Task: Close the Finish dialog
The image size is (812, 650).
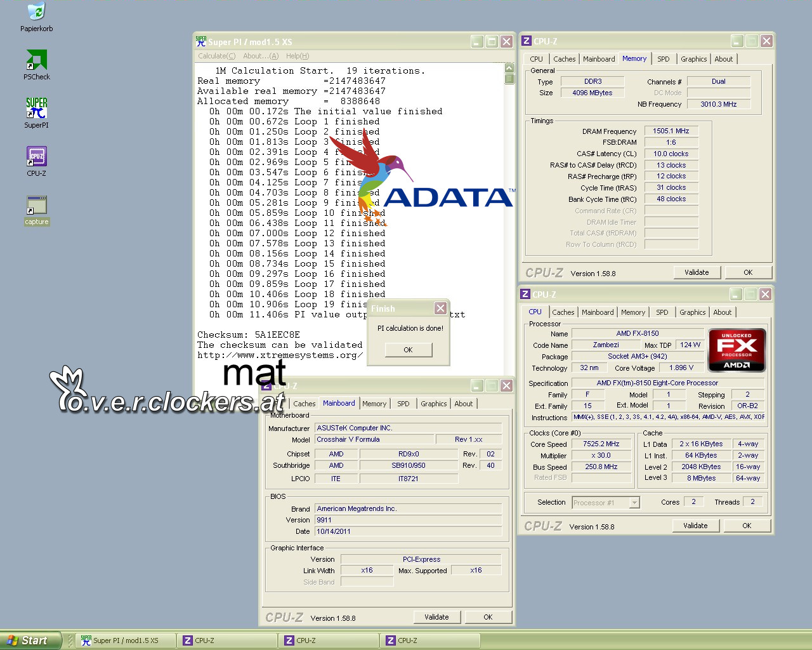Action: tap(440, 308)
